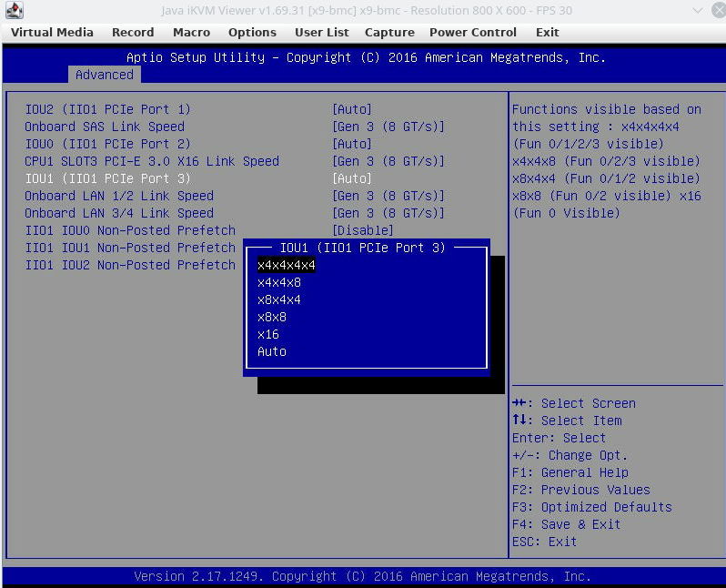Choose x8x8 in the popup
Viewport: 726px width, 588px height.
tap(272, 317)
